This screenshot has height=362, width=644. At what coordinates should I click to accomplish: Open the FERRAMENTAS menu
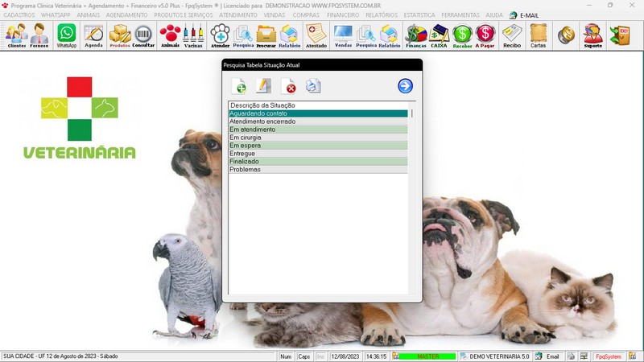[x=460, y=14]
